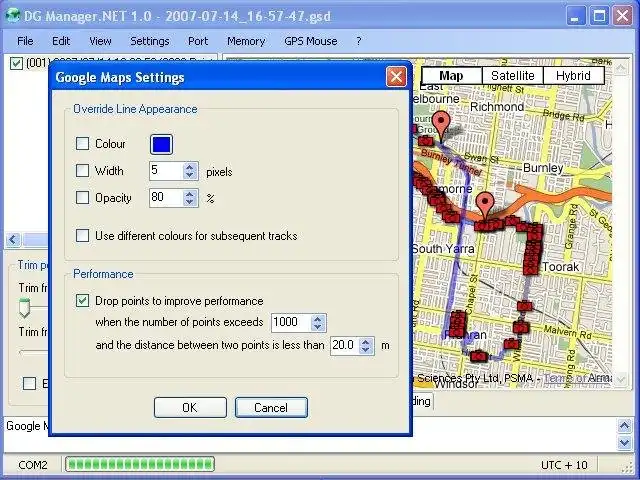This screenshot has width=640, height=480.
Task: Switch map to Satellite view
Action: pyautogui.click(x=513, y=76)
